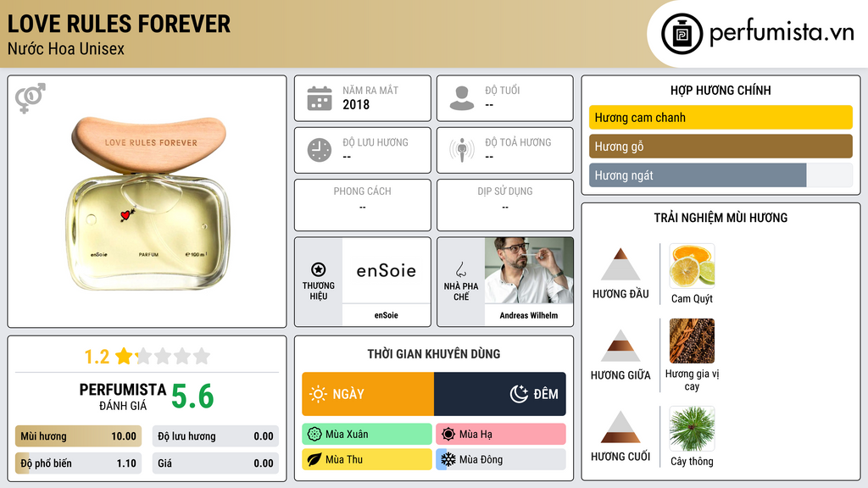
Task: Select the Hương ngát accord bar
Action: (x=721, y=175)
